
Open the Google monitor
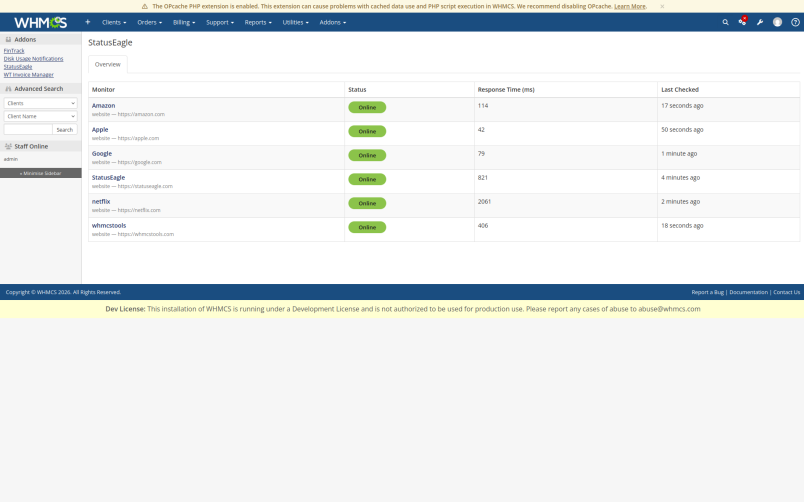[x=102, y=153]
